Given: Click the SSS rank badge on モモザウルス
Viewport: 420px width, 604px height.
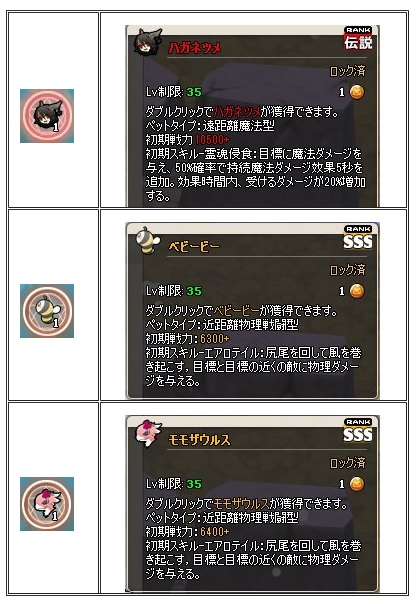Looking at the screenshot, I should (x=358, y=431).
